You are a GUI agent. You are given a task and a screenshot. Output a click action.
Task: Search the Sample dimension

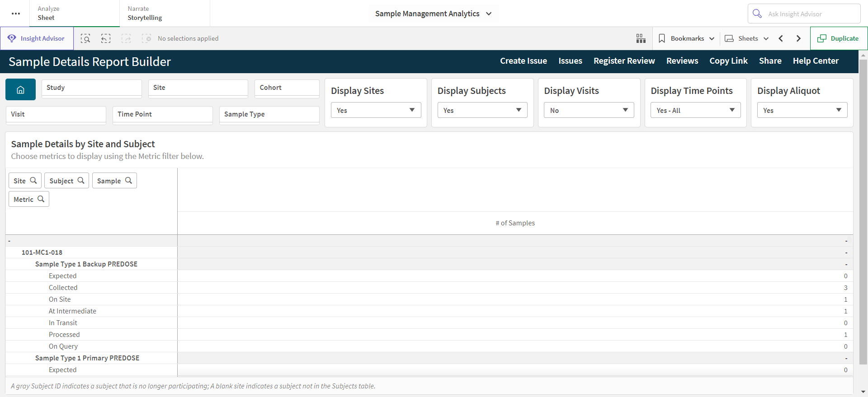coord(114,181)
